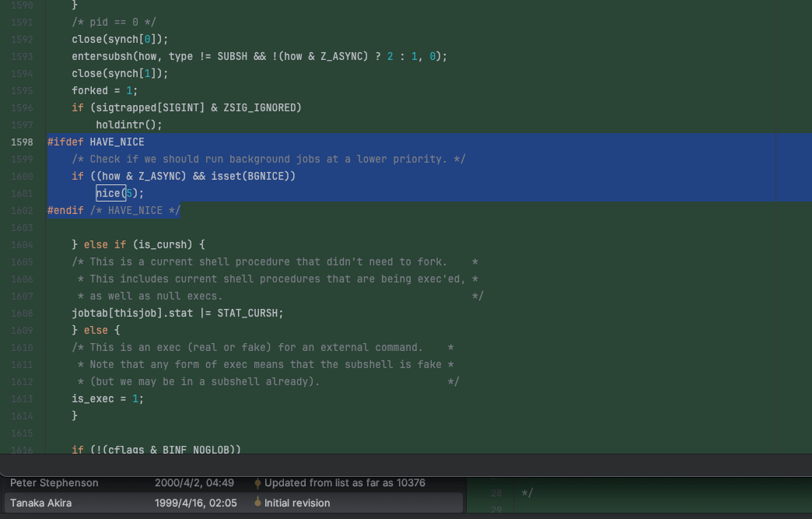Click the 'is_exec = 1;' statement
Viewport: 812px width, 519px height.
(x=107, y=398)
